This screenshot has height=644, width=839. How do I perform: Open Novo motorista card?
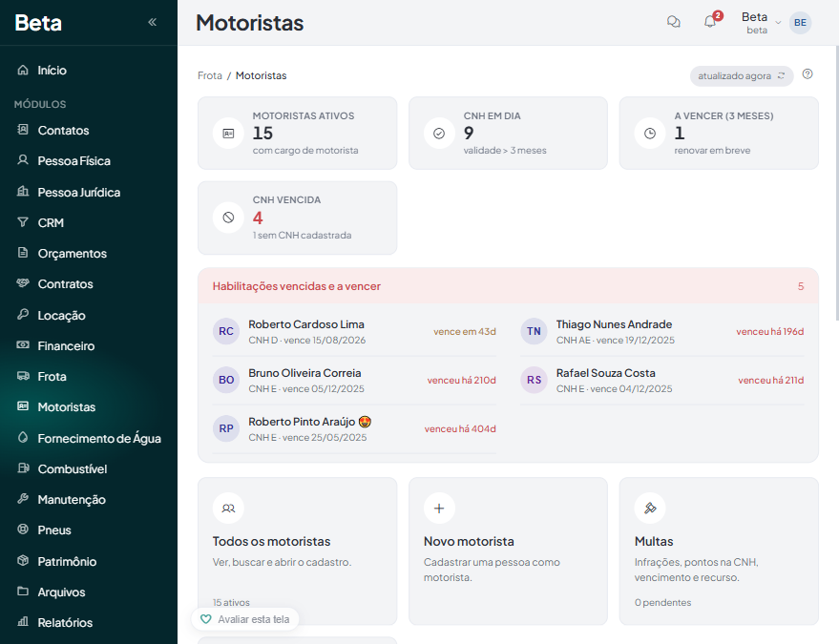pyautogui.click(x=509, y=551)
